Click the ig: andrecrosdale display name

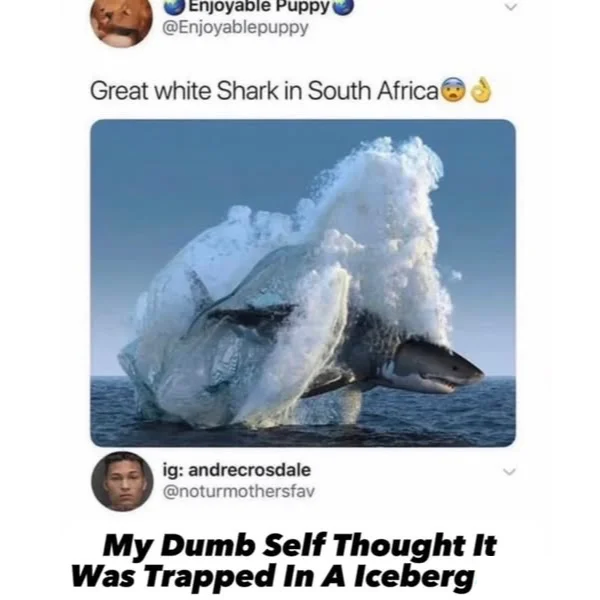(237, 470)
